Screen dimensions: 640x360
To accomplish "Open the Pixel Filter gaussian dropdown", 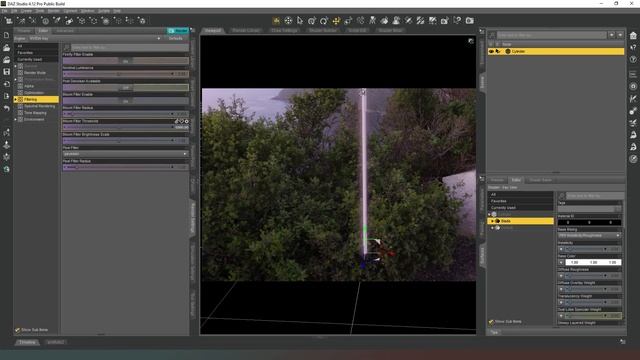I will pos(125,154).
